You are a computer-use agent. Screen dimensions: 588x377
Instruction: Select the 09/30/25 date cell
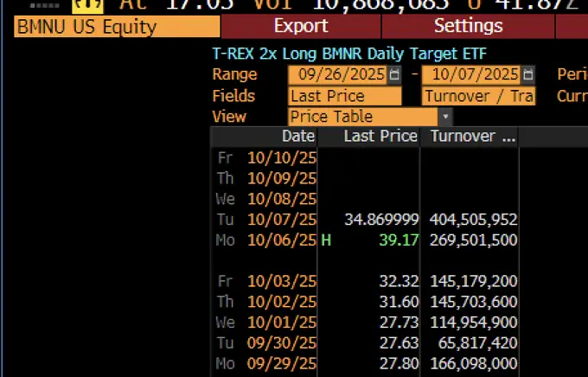point(282,343)
